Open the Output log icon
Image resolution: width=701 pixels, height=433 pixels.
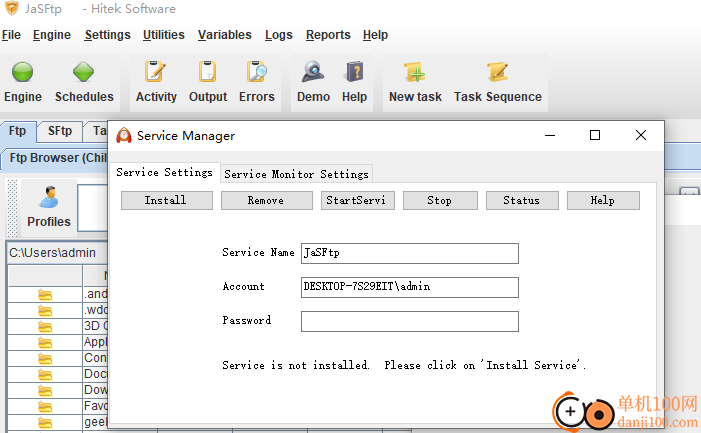coord(207,71)
